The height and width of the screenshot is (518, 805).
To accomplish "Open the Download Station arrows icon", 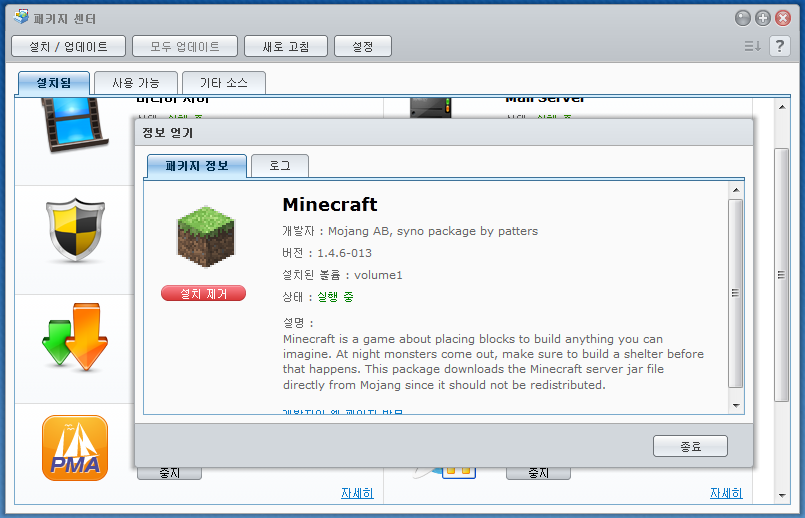I will tap(75, 337).
